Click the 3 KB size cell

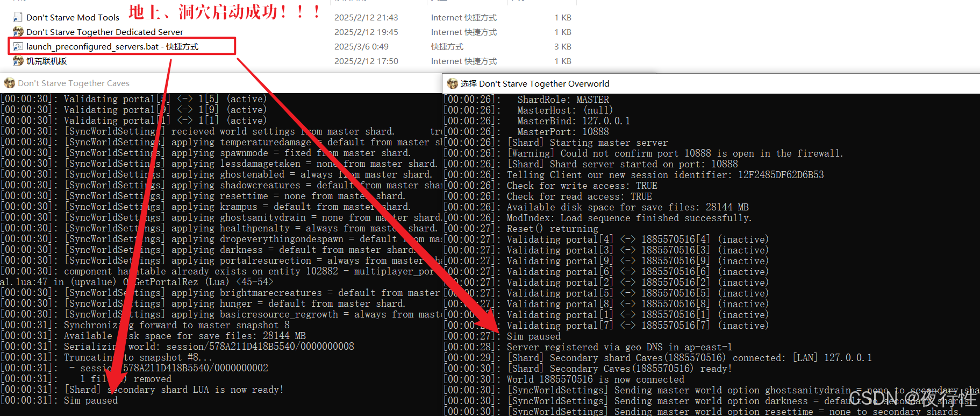(x=563, y=46)
